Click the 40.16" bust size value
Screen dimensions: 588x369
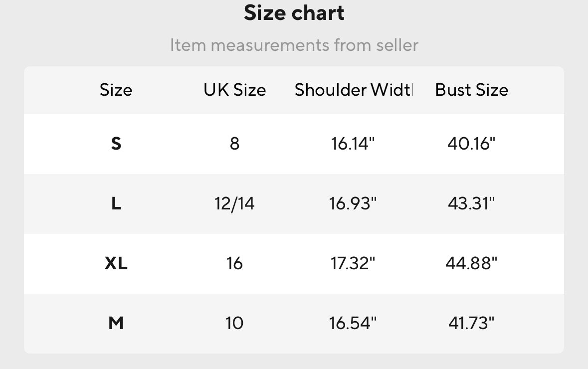pos(471,144)
